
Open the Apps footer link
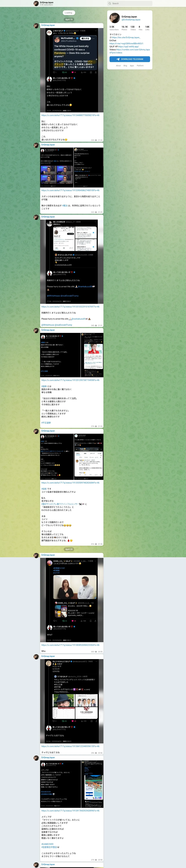[x=132, y=66]
